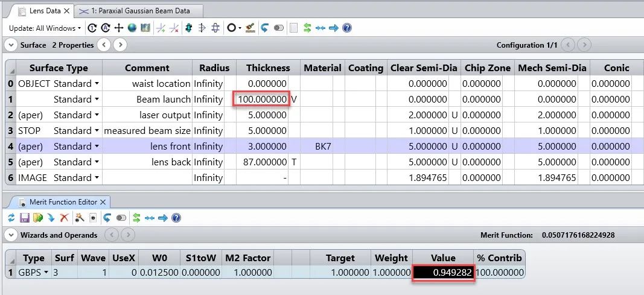Click the red X delete icon in Merit Function toolbar
This screenshot has width=644, height=295.
click(64, 218)
